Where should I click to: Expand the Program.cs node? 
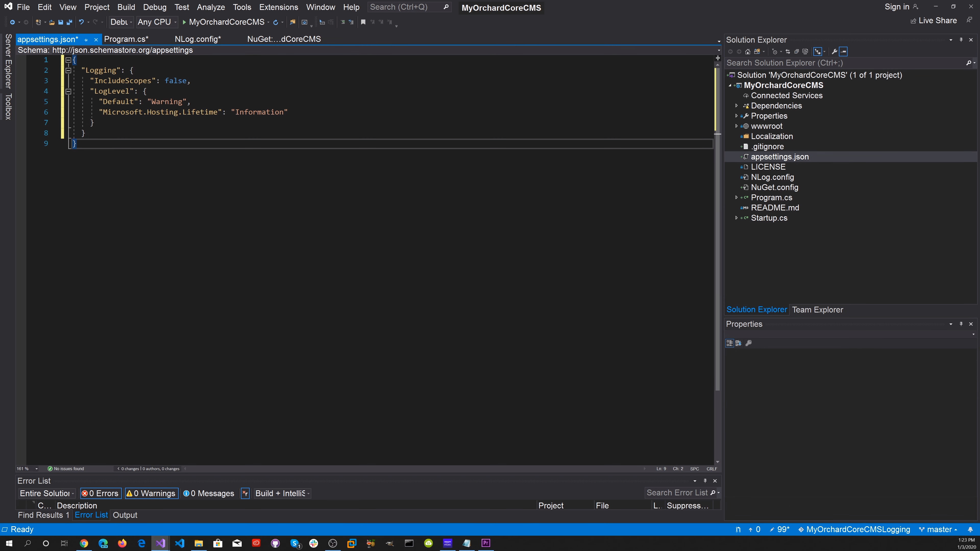737,197
